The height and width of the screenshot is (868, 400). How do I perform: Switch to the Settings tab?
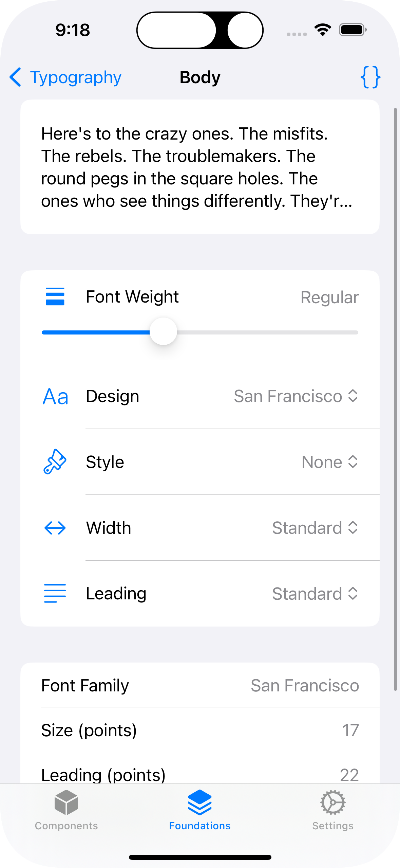click(333, 810)
